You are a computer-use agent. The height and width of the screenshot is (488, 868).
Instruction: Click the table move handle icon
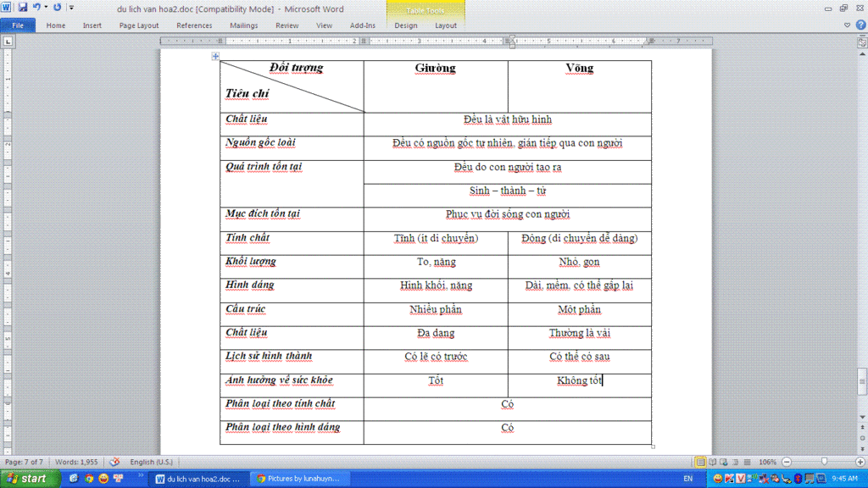pyautogui.click(x=216, y=56)
